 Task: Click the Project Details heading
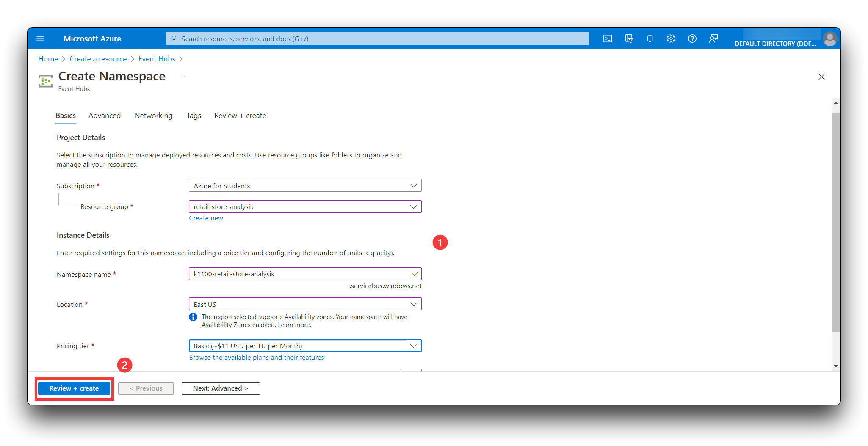pos(81,138)
